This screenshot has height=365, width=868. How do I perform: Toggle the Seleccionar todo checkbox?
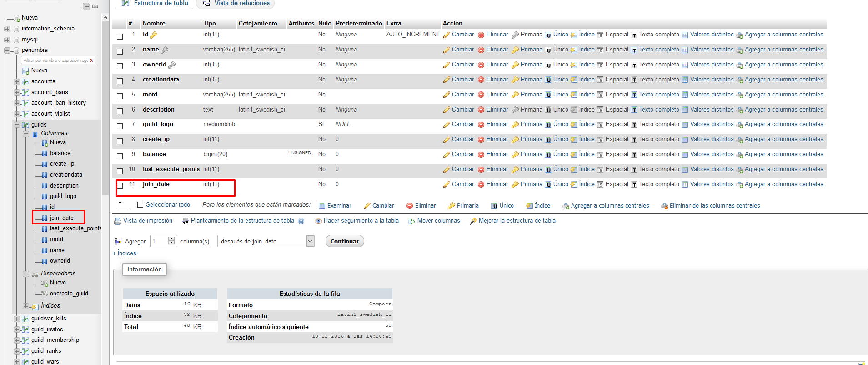140,205
